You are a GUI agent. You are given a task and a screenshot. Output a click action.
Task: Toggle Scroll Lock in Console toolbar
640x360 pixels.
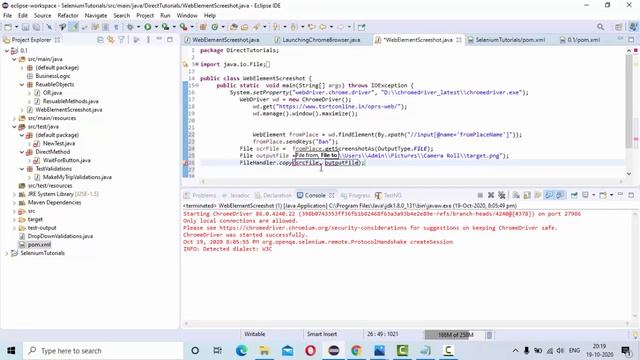[x=527, y=196]
